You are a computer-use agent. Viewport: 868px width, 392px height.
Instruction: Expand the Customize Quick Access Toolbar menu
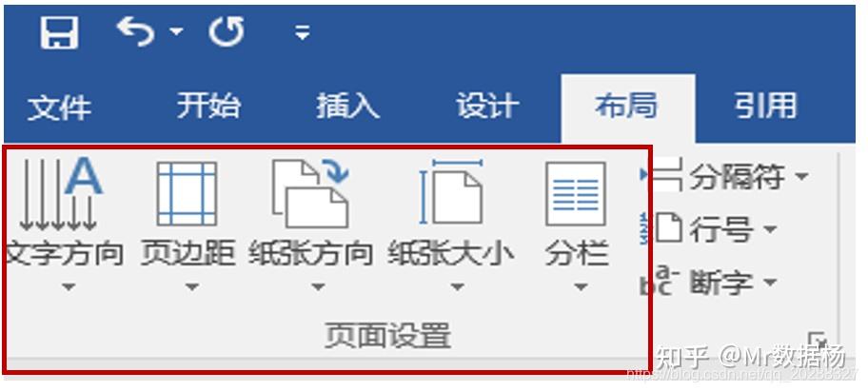(x=302, y=33)
